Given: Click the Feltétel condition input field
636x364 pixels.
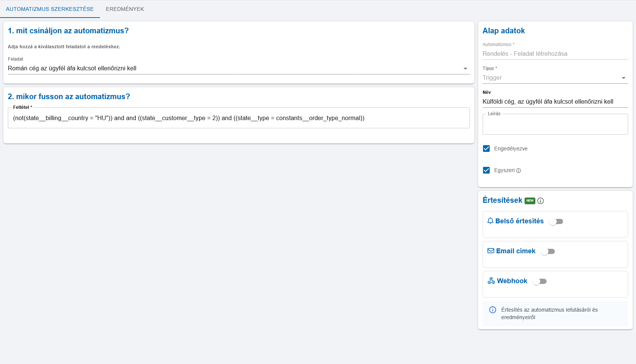Looking at the screenshot, I should tap(239, 118).
